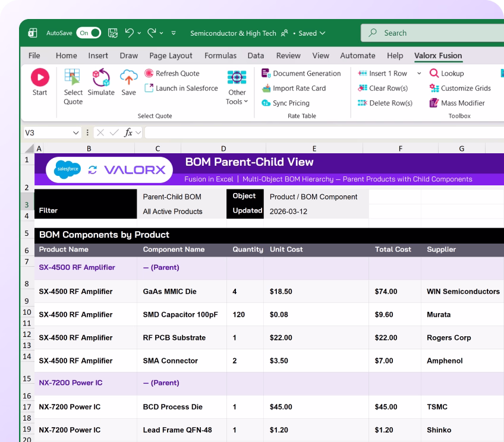
Task: Click the formula bar input area
Action: pos(325,132)
